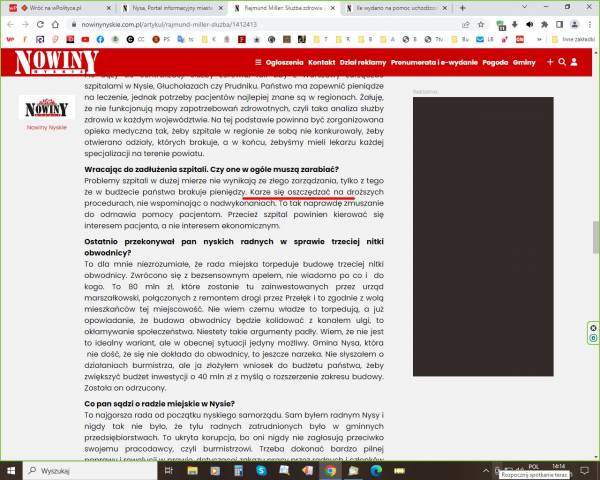600x480 pixels.
Task: Open Prenumerata i e-wydanie menu item
Action: (x=434, y=62)
